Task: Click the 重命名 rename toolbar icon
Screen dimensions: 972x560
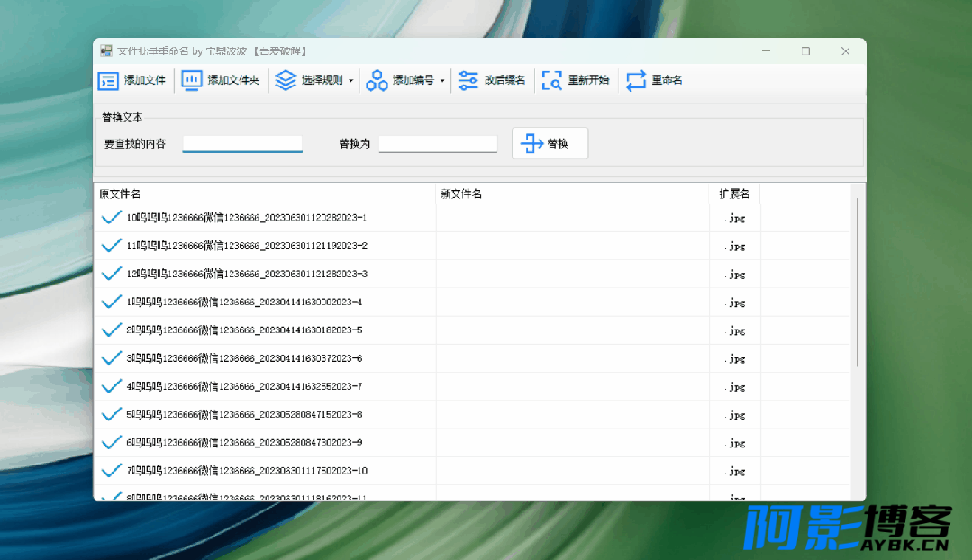Action: (x=636, y=80)
